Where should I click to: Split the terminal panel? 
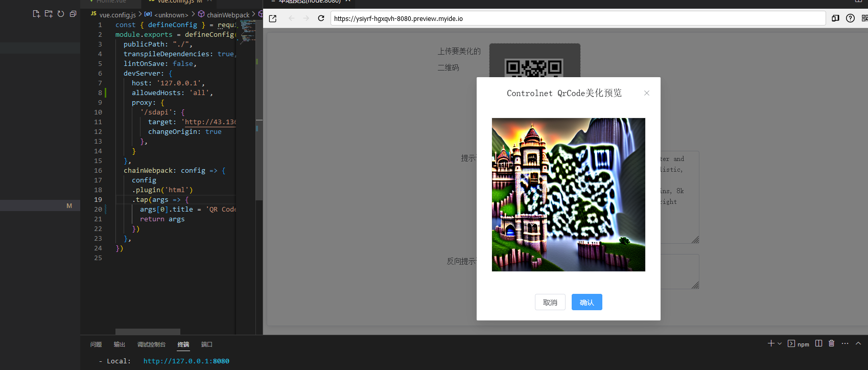[x=819, y=343]
